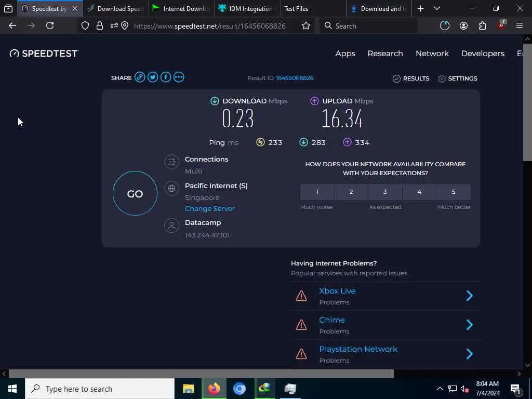Open the SETTINGS page
The height and width of the screenshot is (399, 532).
point(457,78)
